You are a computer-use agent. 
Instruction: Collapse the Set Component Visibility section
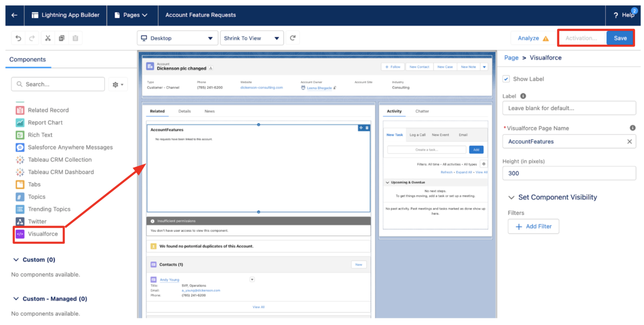tap(511, 197)
